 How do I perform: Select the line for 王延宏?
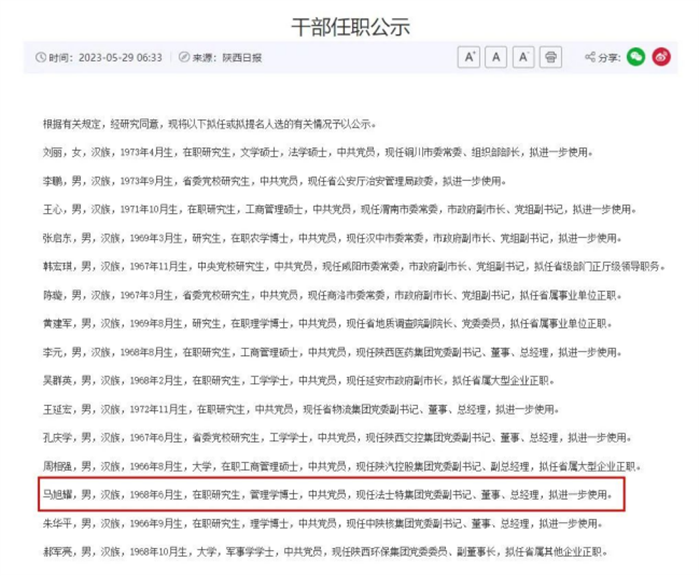click(x=301, y=409)
